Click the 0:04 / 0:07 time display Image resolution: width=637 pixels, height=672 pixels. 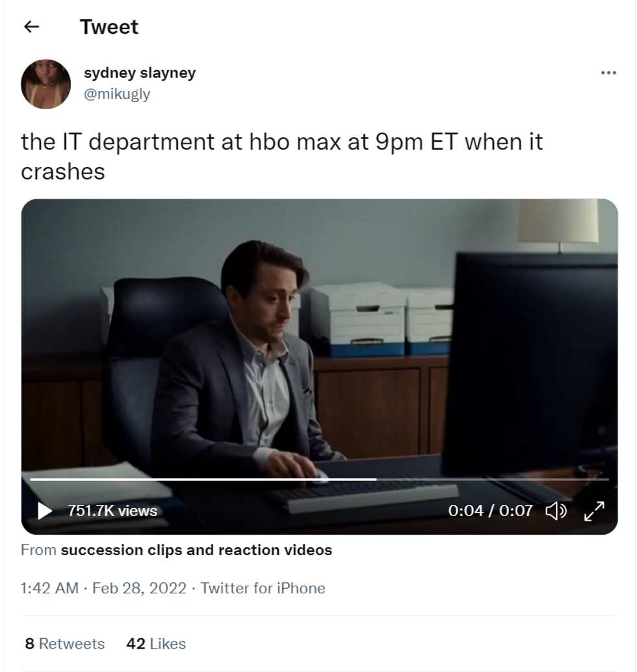490,511
